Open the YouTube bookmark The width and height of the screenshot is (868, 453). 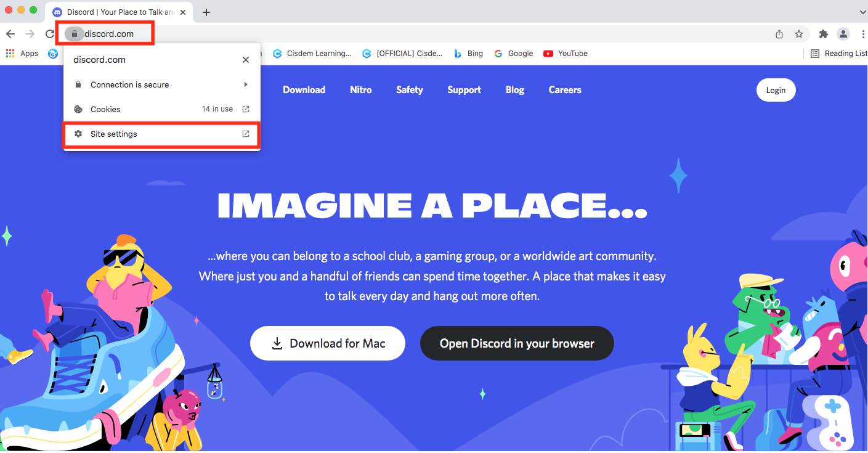coord(566,54)
